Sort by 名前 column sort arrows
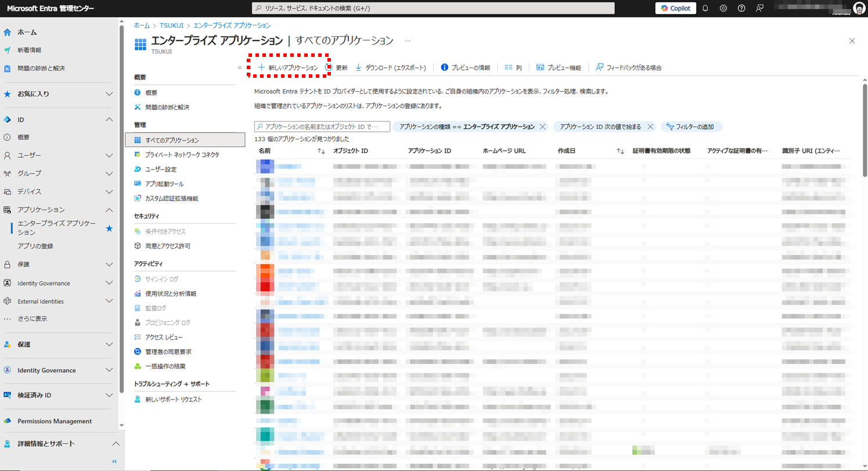Viewport: 868px width, 471px height. [321, 151]
